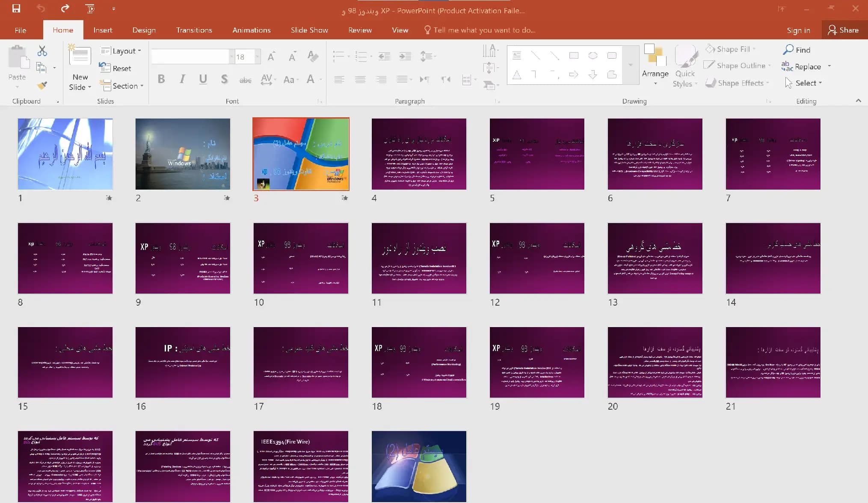Click the oval shape in Shapes gallery
The image size is (868, 503).
point(592,55)
